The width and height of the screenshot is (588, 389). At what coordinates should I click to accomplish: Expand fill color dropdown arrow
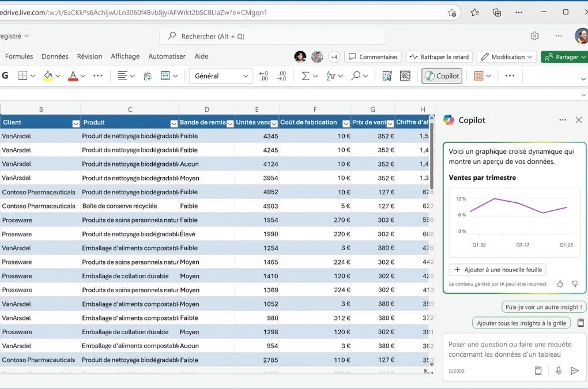[58, 76]
